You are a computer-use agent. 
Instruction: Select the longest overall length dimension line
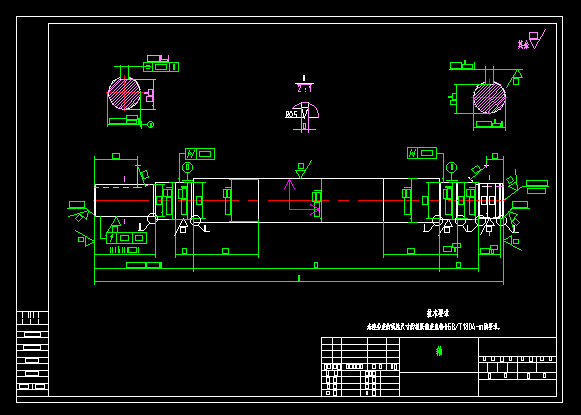point(299,282)
